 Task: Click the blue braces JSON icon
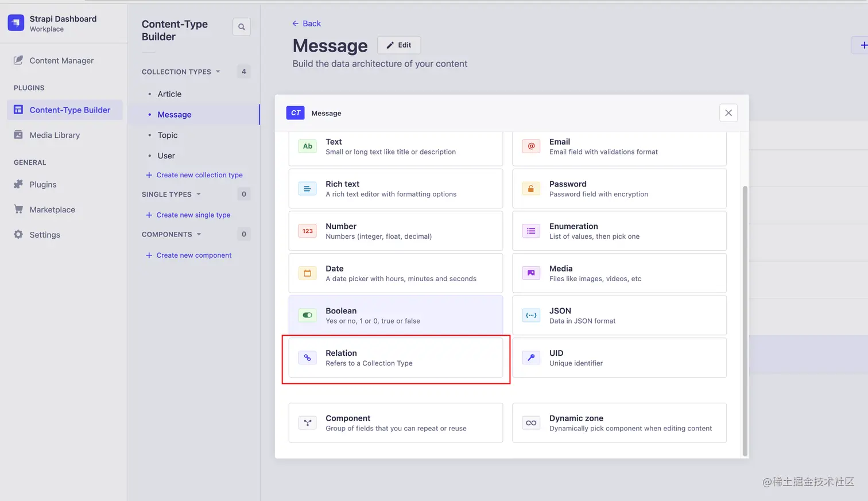(531, 315)
